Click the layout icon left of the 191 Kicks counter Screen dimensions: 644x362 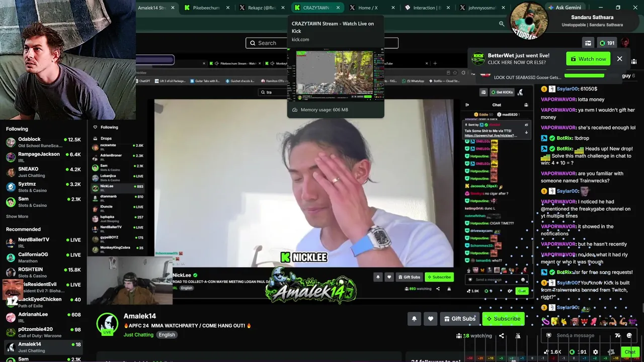point(588,43)
